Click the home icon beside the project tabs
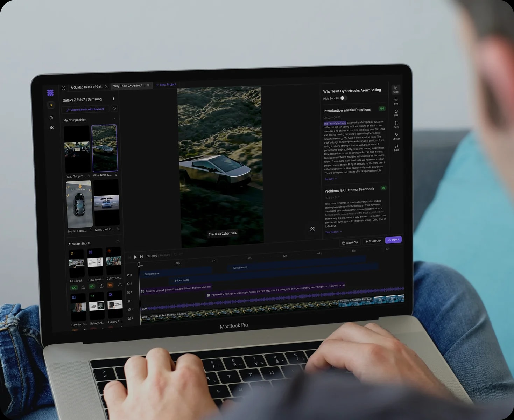The width and height of the screenshot is (514, 420). pos(63,88)
